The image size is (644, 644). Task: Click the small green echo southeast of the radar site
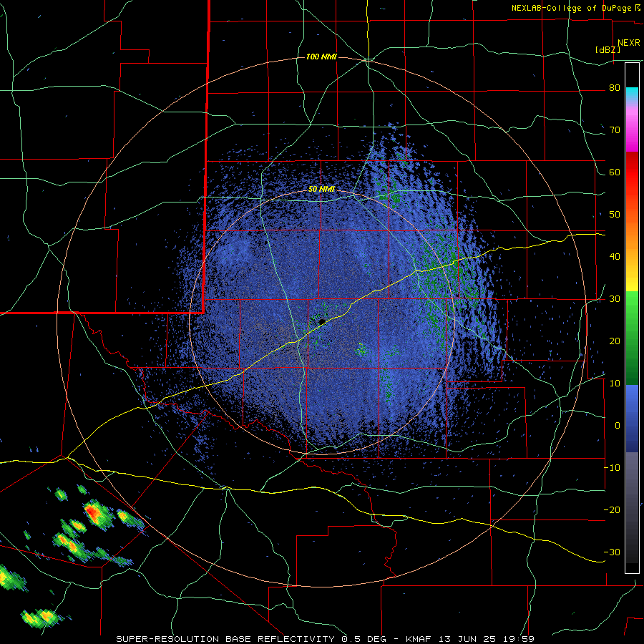pyautogui.click(x=362, y=349)
